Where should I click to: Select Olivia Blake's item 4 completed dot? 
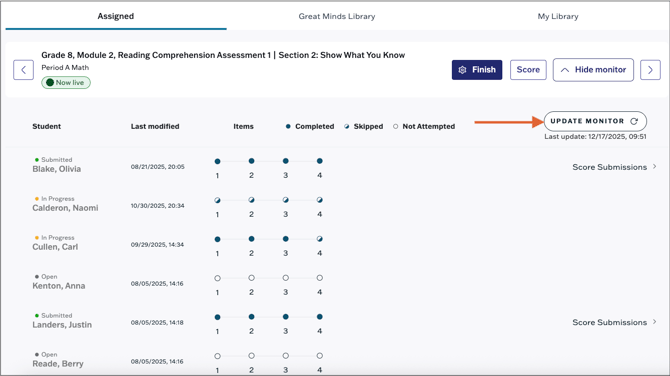[x=320, y=161]
